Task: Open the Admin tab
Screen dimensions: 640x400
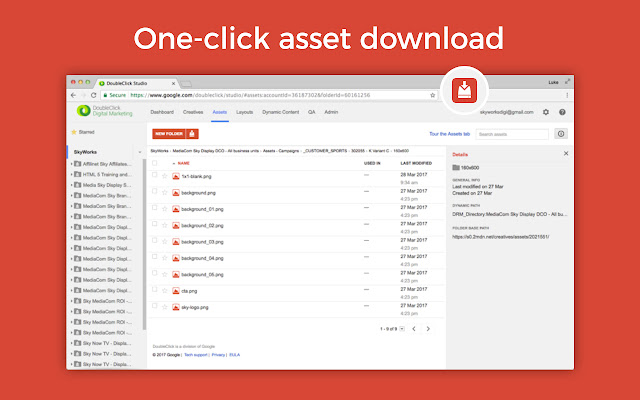Action: tap(331, 112)
